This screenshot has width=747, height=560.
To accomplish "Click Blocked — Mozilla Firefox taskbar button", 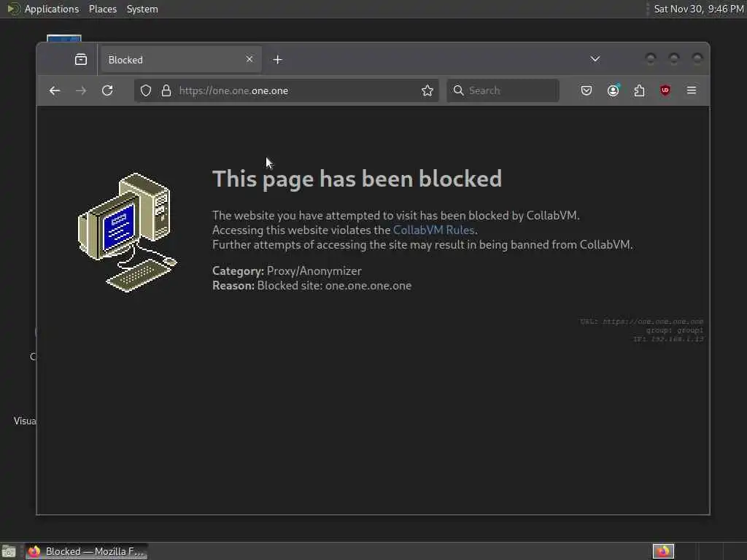I will (x=87, y=551).
